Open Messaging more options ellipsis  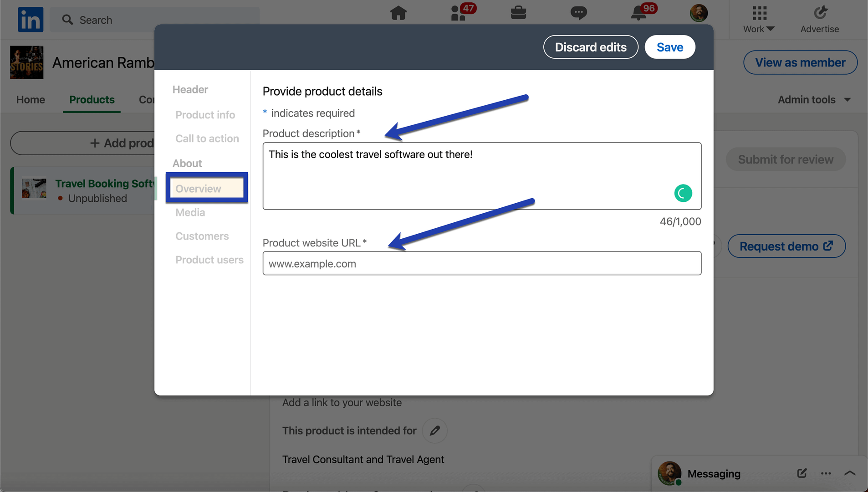pyautogui.click(x=826, y=474)
